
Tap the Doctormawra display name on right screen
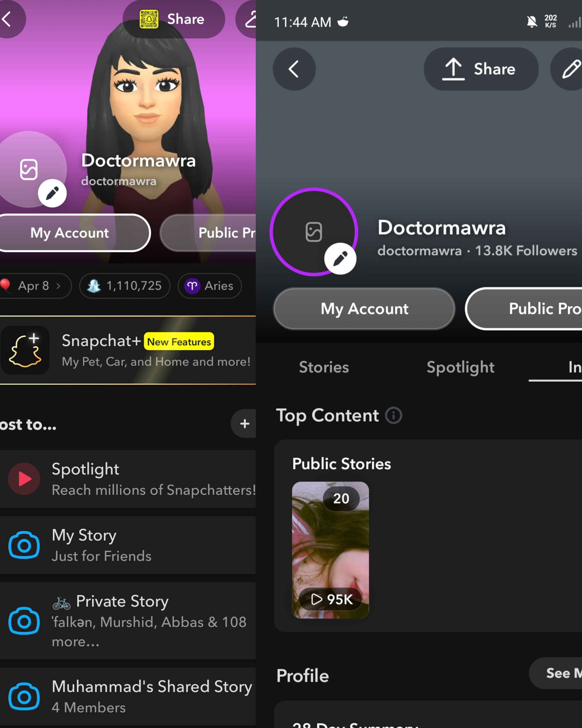(x=442, y=227)
